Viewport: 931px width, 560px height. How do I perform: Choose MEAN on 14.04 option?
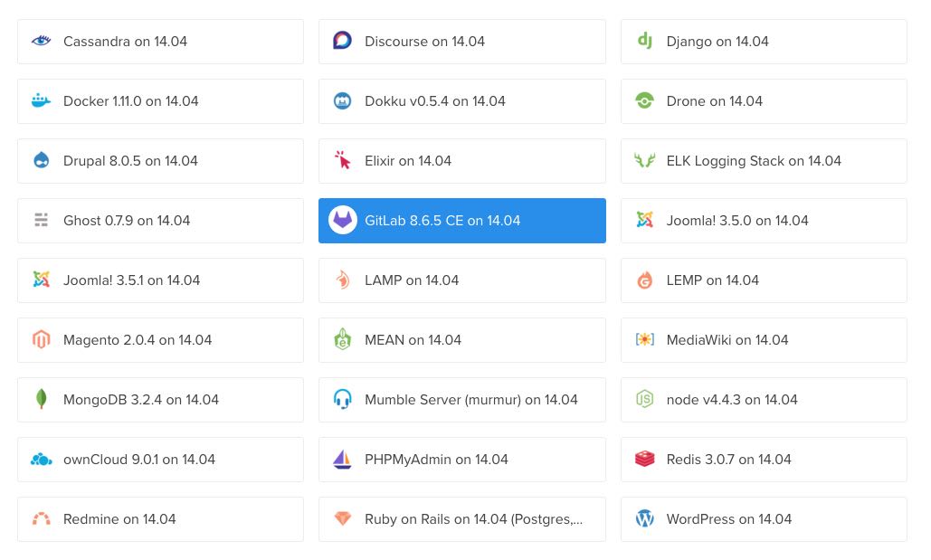pyautogui.click(x=462, y=340)
